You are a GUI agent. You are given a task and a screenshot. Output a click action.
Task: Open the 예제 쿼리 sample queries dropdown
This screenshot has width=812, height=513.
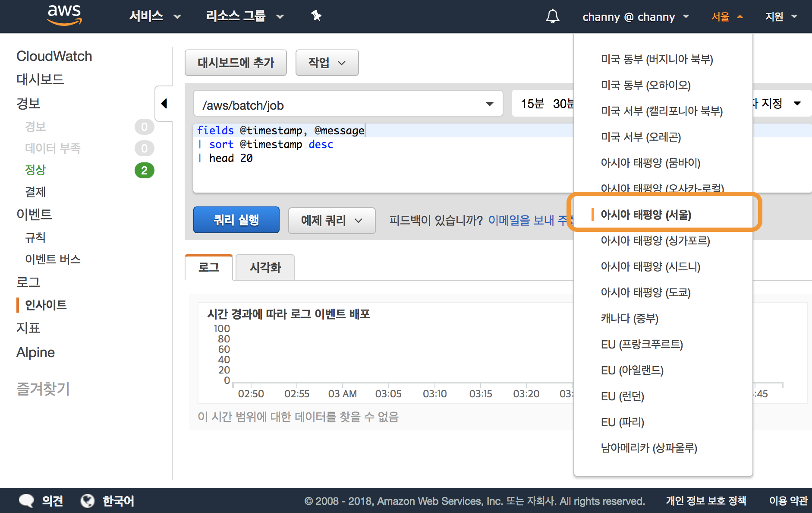point(332,221)
